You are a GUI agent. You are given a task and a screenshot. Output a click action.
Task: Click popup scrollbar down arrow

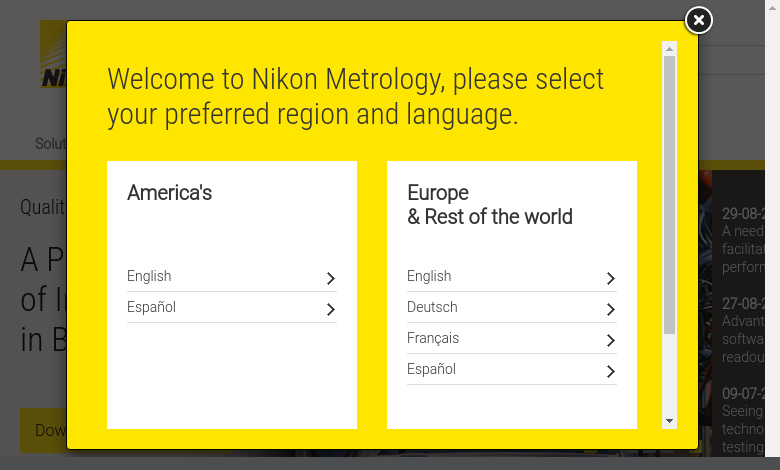(x=670, y=421)
